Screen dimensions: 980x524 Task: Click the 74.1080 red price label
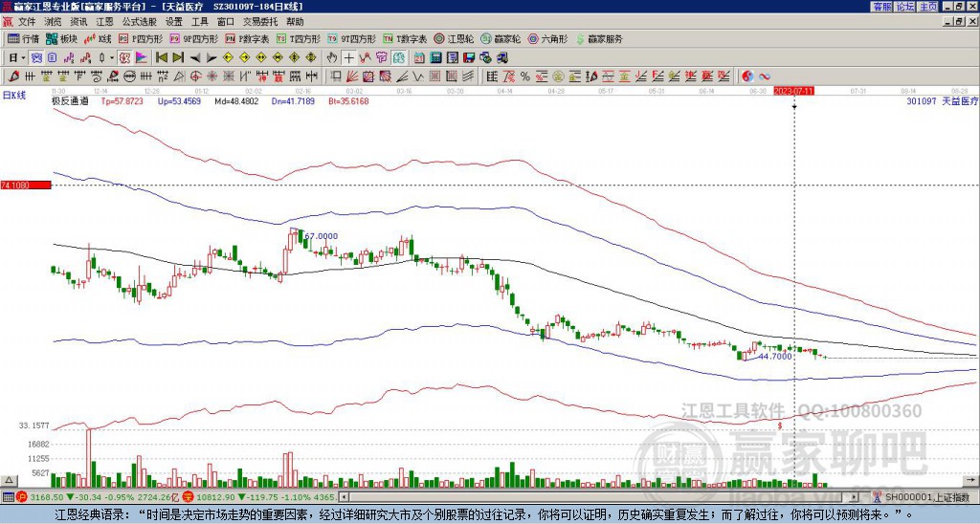25,186
